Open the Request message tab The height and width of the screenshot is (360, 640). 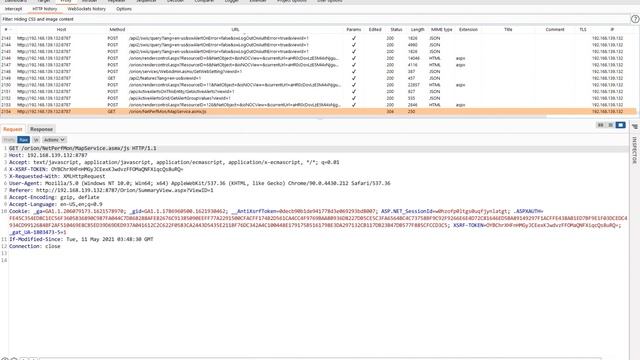click(x=13, y=129)
